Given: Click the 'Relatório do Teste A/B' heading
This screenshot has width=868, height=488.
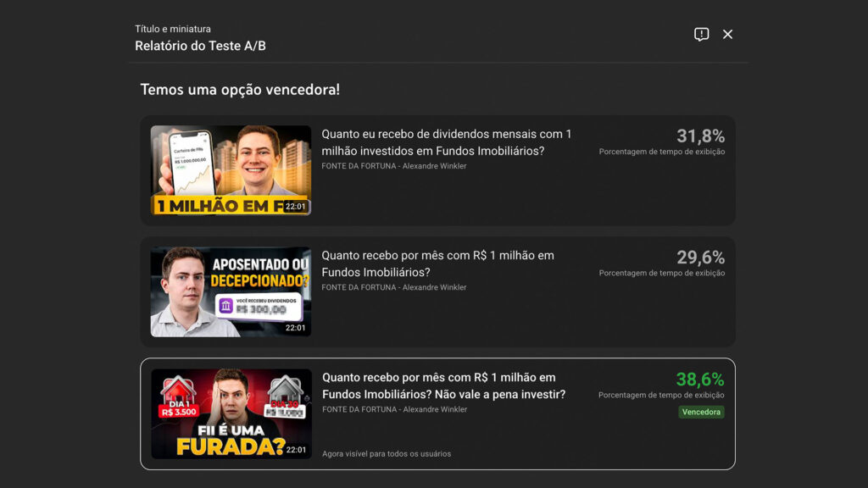Looking at the screenshot, I should click(200, 46).
